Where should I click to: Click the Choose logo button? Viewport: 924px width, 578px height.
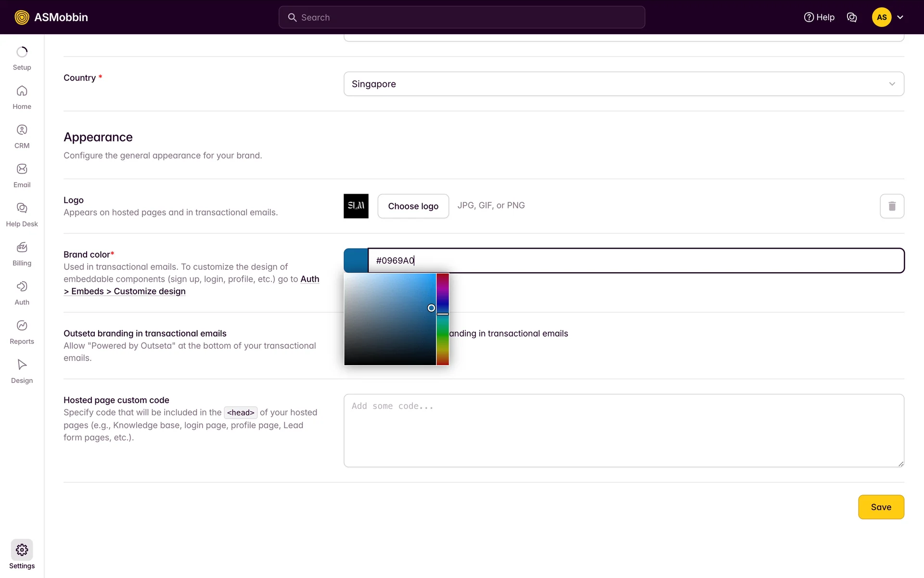click(x=413, y=206)
